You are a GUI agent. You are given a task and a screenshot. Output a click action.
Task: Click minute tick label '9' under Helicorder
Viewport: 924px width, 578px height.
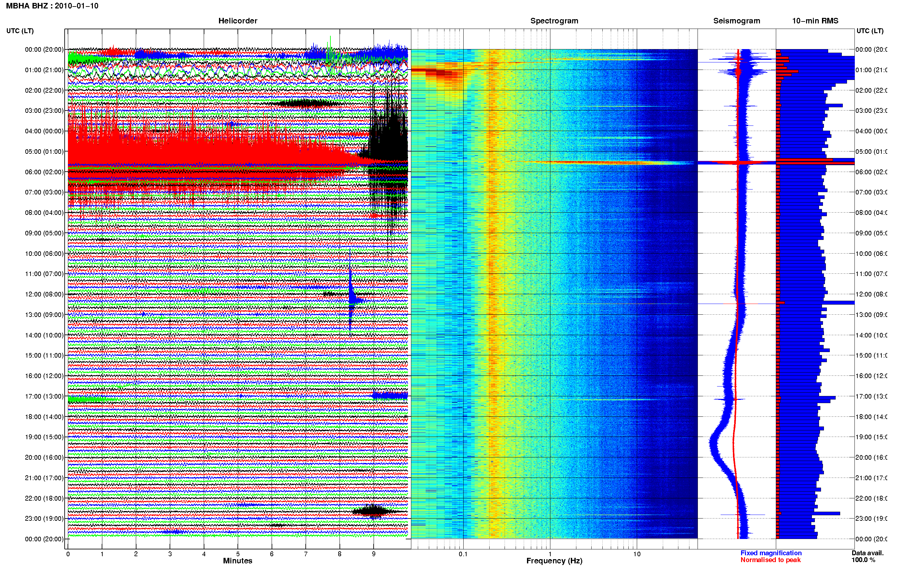click(374, 554)
